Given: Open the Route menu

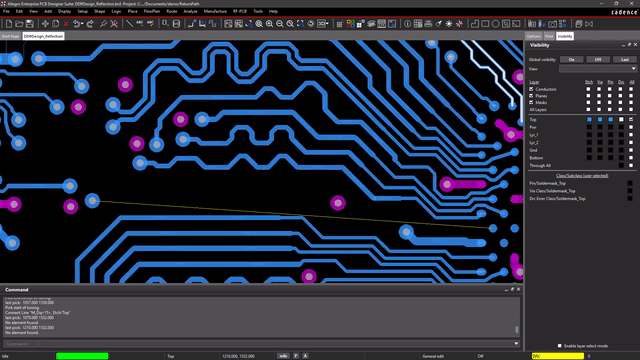Looking at the screenshot, I should coord(171,11).
